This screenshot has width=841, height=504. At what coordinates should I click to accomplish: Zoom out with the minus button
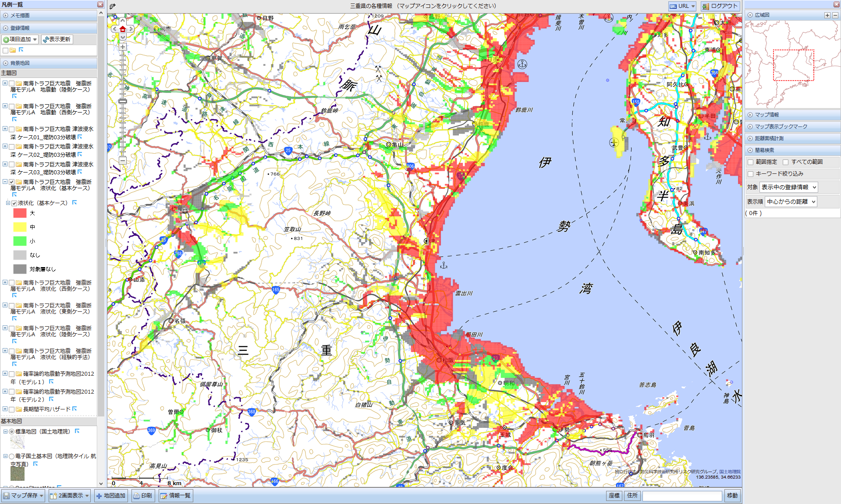(x=123, y=161)
